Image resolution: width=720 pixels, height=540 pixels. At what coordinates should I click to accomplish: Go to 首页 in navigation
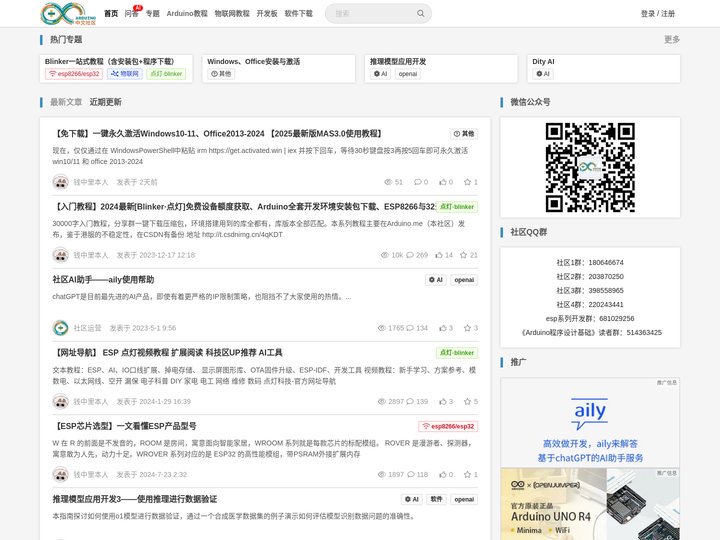click(111, 13)
